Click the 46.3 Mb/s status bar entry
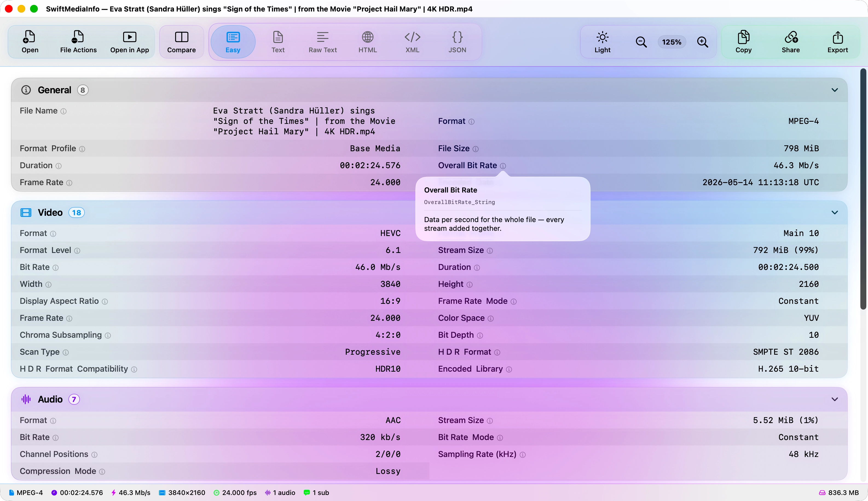Viewport: 868px width, 501px height. [131, 493]
